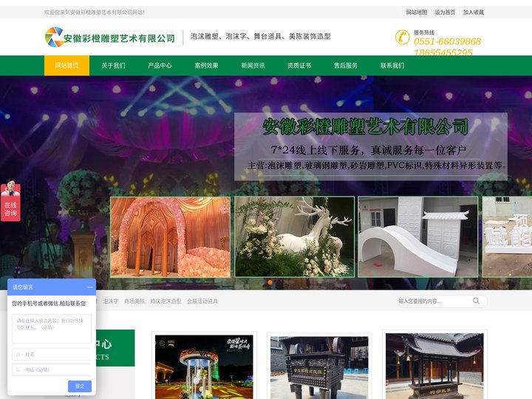This screenshot has width=532, height=399.
Task: Click the message content textarea
Action: pyautogui.click(x=52, y=329)
